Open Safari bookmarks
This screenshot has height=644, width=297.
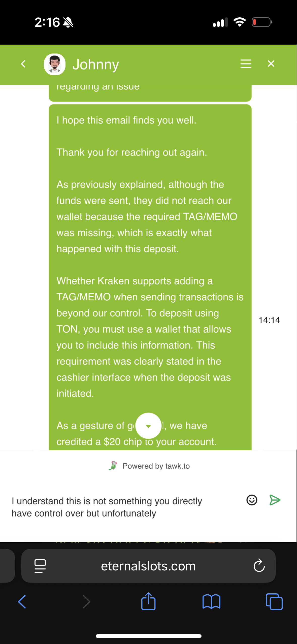[x=211, y=602]
